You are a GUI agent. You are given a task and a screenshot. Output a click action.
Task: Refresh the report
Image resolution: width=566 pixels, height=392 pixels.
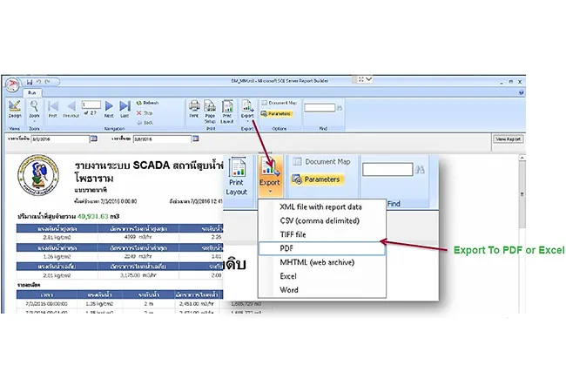click(147, 103)
